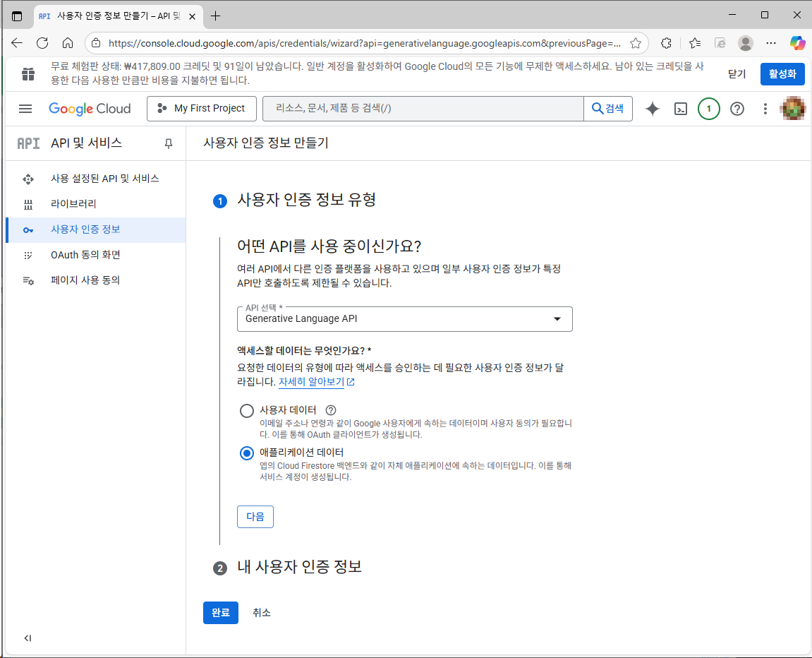Open the browser home page
The height and width of the screenshot is (658, 812).
coord(68,43)
